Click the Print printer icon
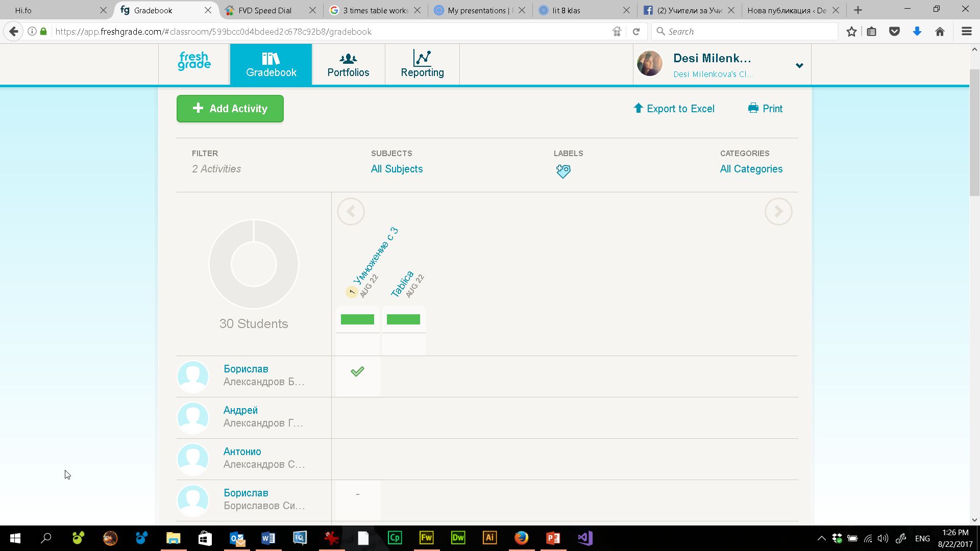This screenshot has width=980, height=551. [x=753, y=108]
